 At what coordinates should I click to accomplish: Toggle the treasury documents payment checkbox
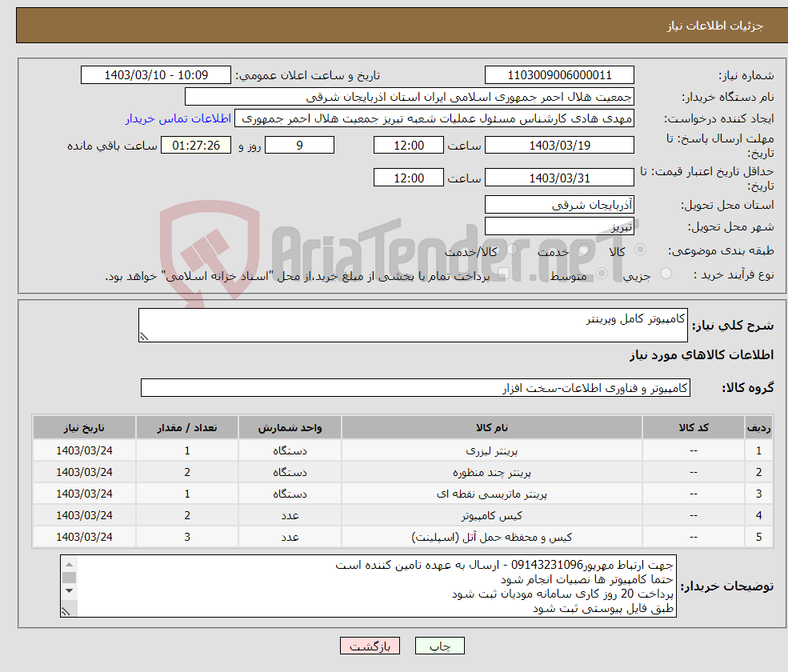[x=503, y=274]
